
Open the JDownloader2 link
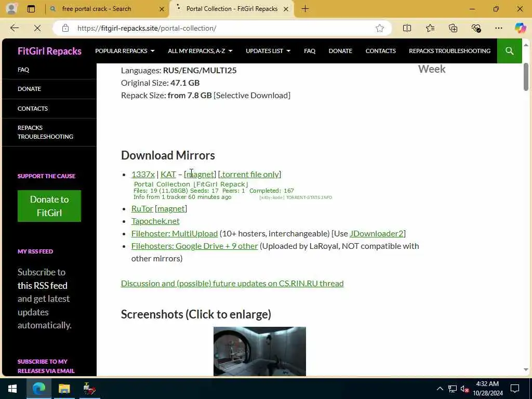376,234
